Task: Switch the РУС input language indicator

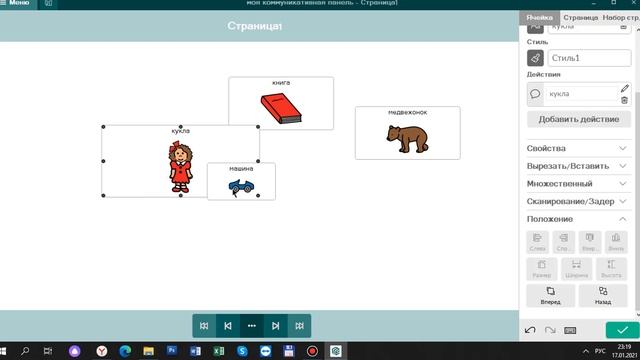Action: pyautogui.click(x=600, y=351)
